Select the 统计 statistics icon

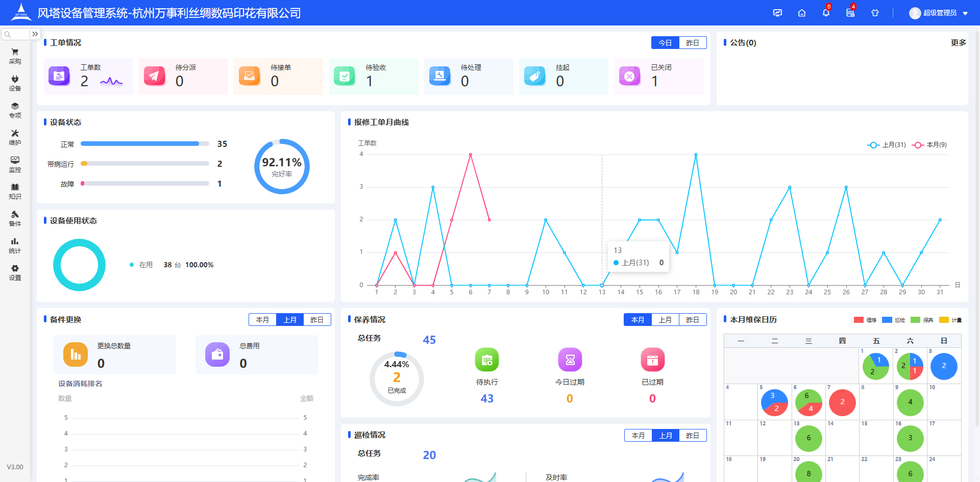pos(15,245)
